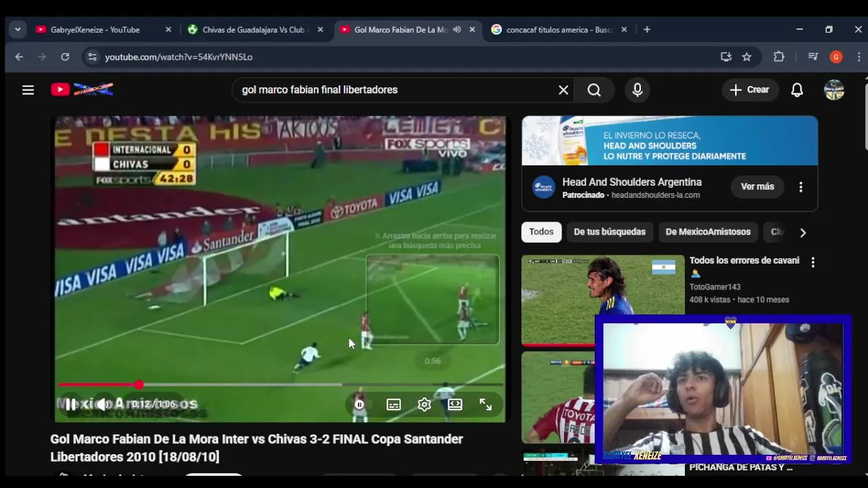
Task: Toggle subtitles in the video player
Action: pos(393,405)
